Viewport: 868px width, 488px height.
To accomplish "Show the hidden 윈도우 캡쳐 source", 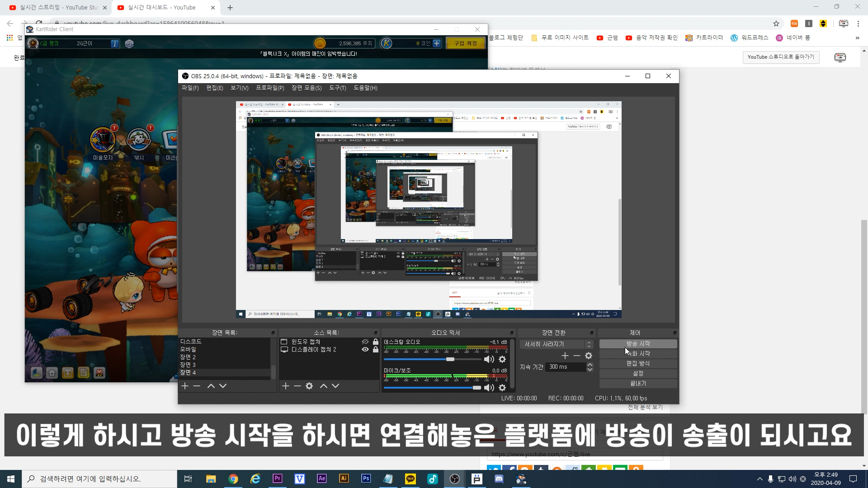I will click(365, 342).
